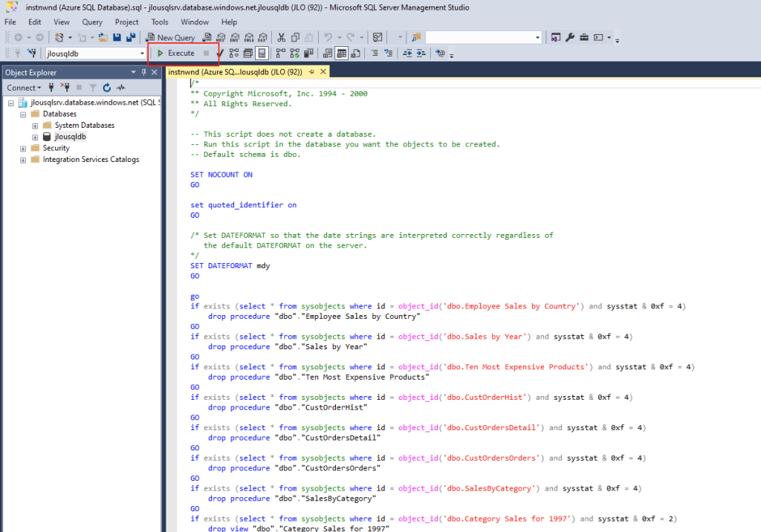Click Change Connection icon in SQL toolbar
Viewport: 761px width, 532px height.
32,53
